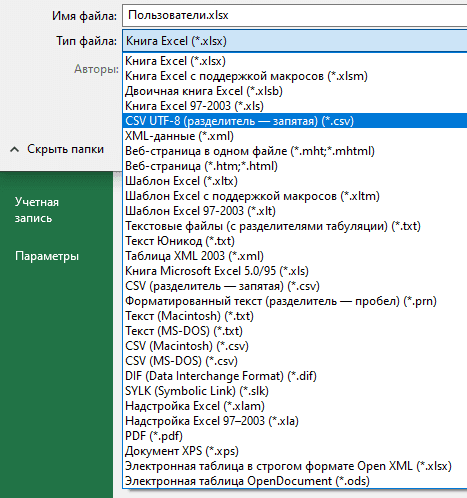Select Шаблон Excel (*.xltx)
The width and height of the screenshot is (467, 498).
(x=295, y=181)
